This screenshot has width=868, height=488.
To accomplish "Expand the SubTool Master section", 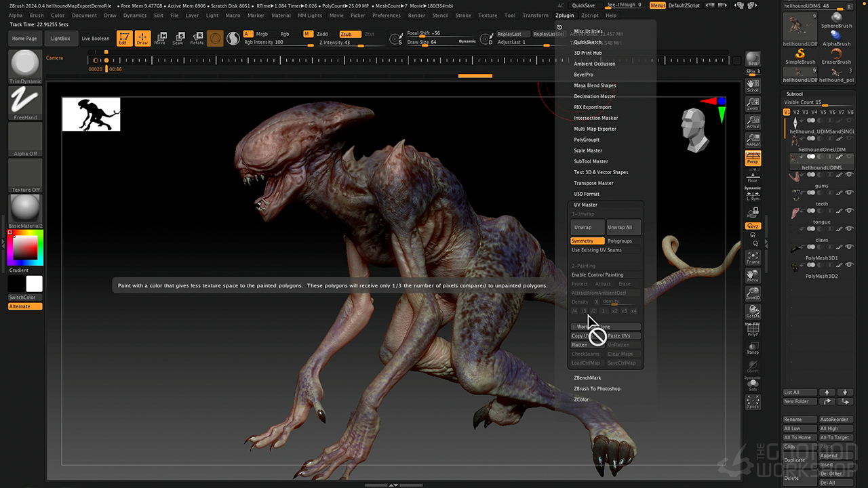I will tap(591, 161).
